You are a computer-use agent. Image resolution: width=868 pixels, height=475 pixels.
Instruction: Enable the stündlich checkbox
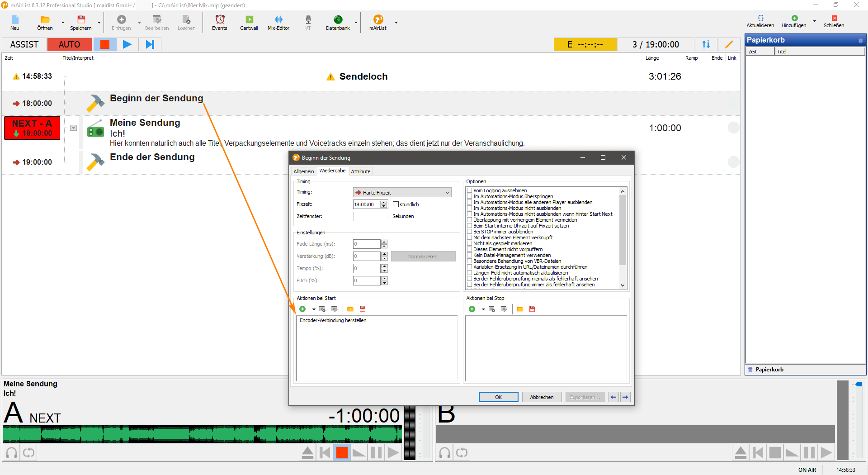tap(396, 204)
